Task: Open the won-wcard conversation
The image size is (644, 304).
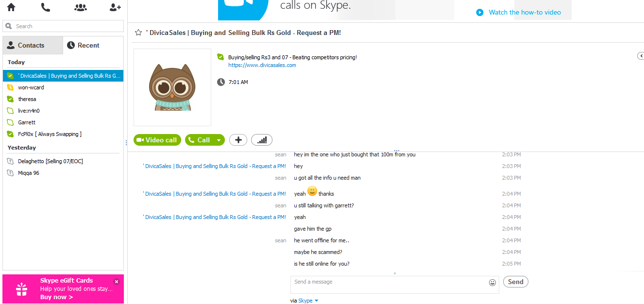Action: coord(63,87)
